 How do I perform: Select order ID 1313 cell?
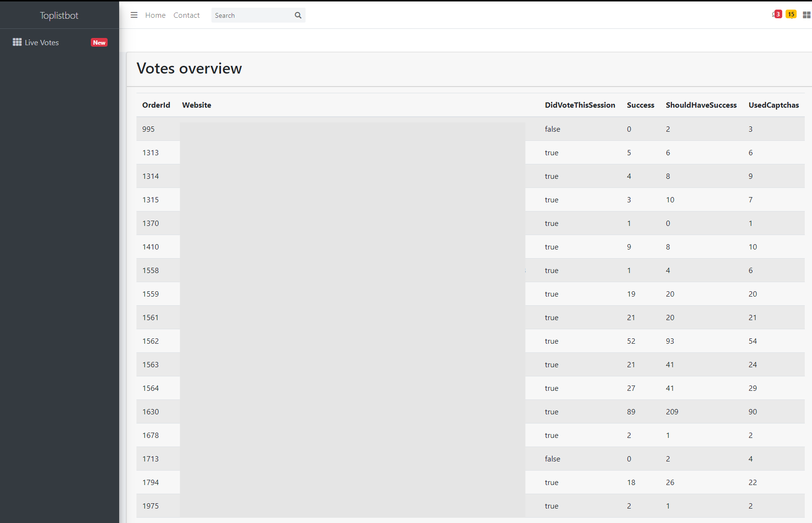click(150, 153)
